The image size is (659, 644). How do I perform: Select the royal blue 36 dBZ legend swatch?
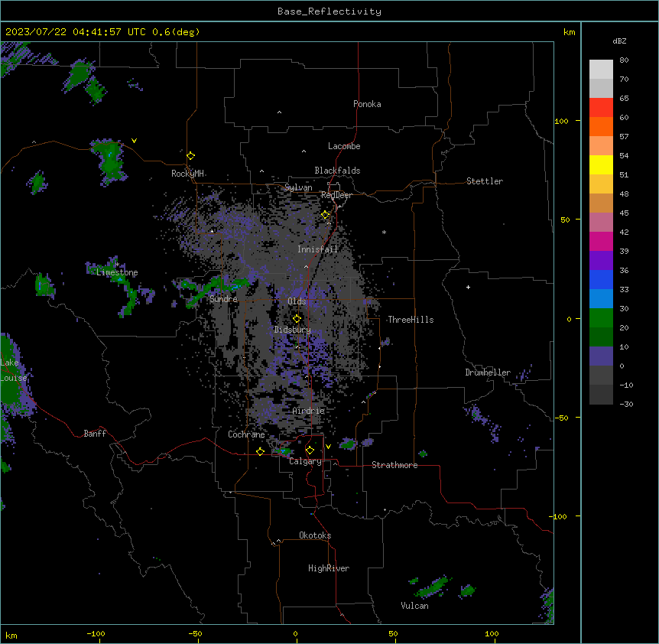[601, 279]
